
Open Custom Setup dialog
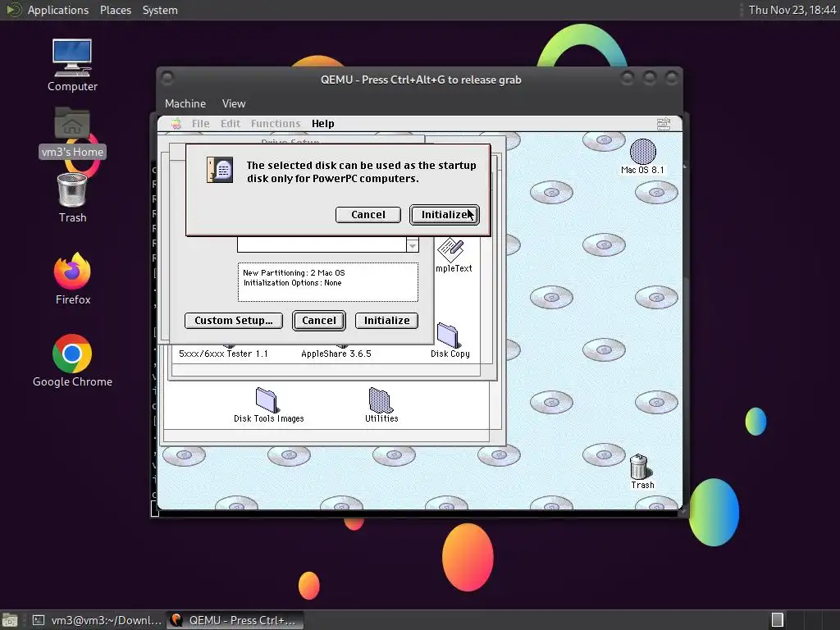(x=234, y=321)
